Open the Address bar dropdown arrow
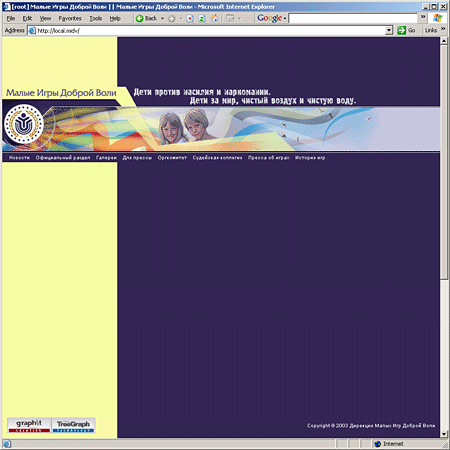450x450 pixels. (389, 31)
